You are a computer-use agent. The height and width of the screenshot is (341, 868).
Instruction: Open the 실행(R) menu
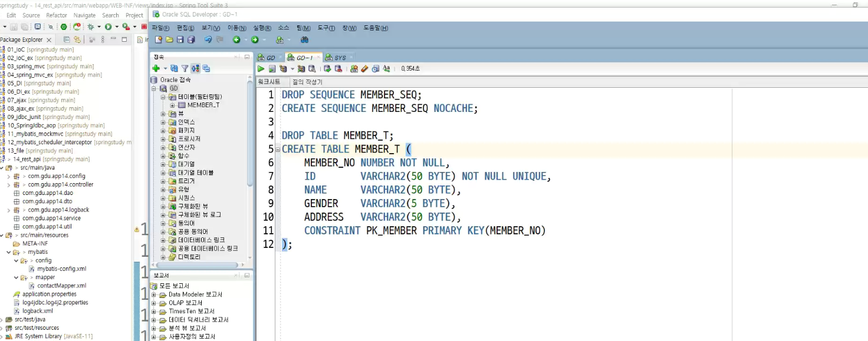click(x=262, y=28)
